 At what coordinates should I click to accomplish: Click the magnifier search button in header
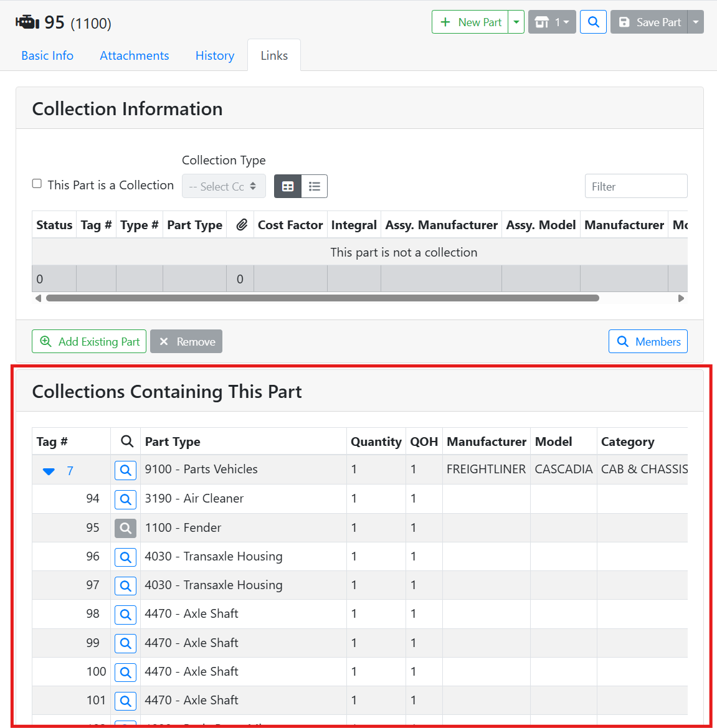[x=593, y=22]
